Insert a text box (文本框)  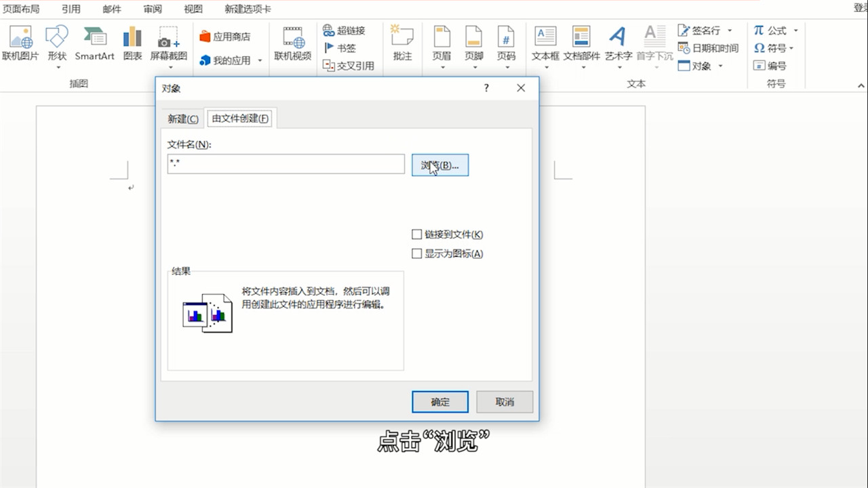coord(545,43)
